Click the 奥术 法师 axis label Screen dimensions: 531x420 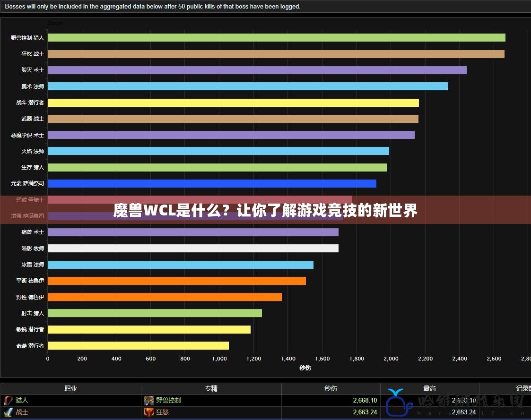(x=33, y=86)
